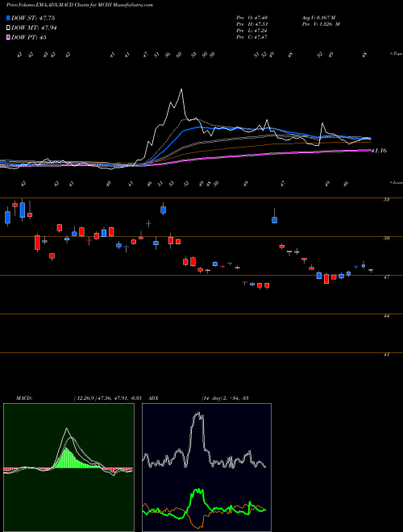The height and width of the screenshot is (532, 403).
Task: Click the 'Avg V: 6.167 M' value
Action: coord(318,18)
